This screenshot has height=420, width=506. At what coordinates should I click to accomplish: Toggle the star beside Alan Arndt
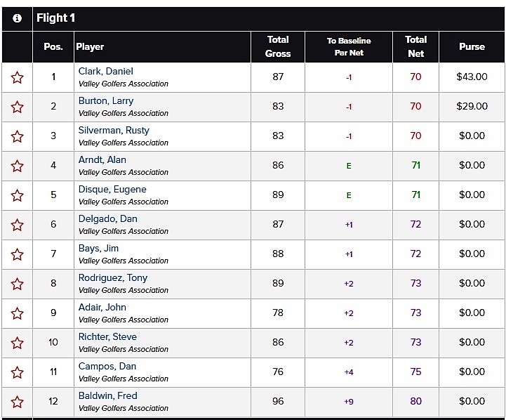tap(17, 166)
